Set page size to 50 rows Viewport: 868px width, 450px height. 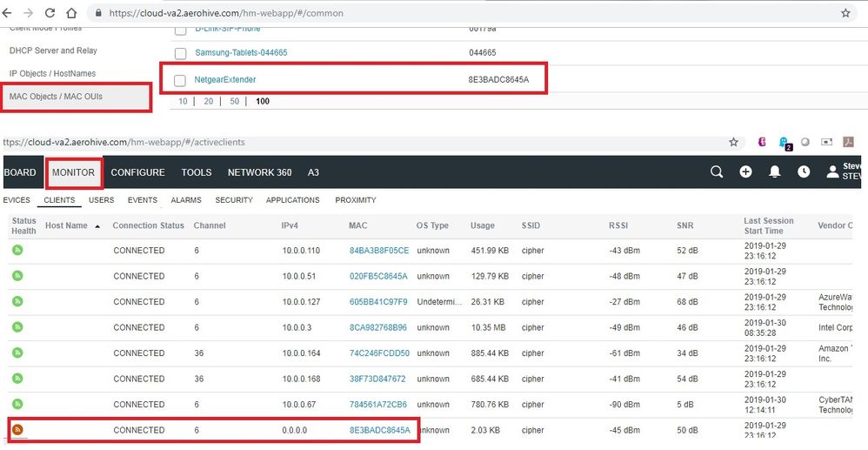pyautogui.click(x=235, y=101)
